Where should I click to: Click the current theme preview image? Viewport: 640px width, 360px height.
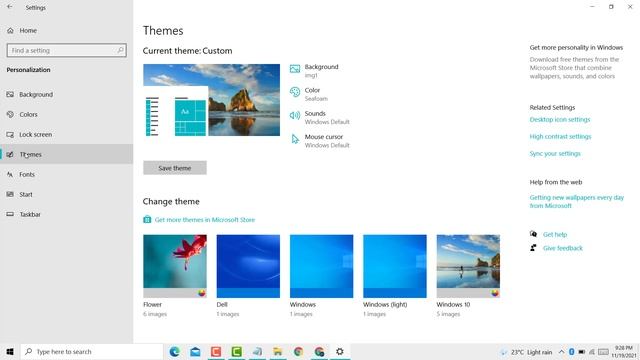(211, 100)
